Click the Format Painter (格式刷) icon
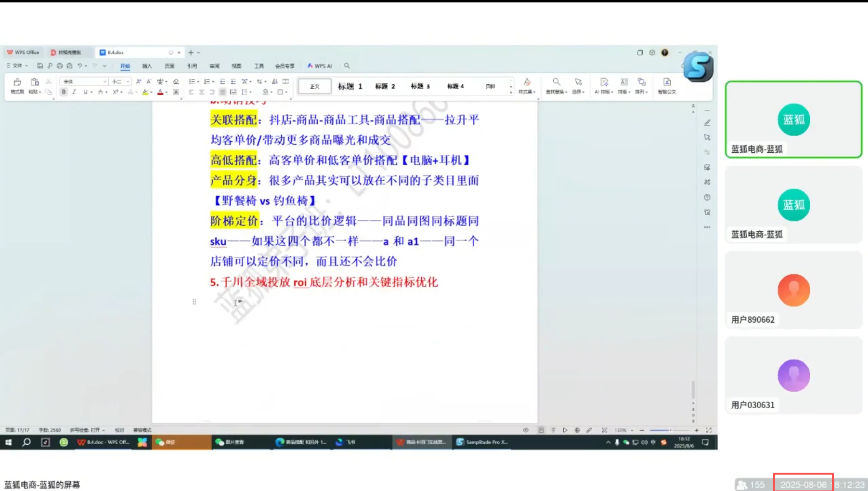 pos(17,82)
